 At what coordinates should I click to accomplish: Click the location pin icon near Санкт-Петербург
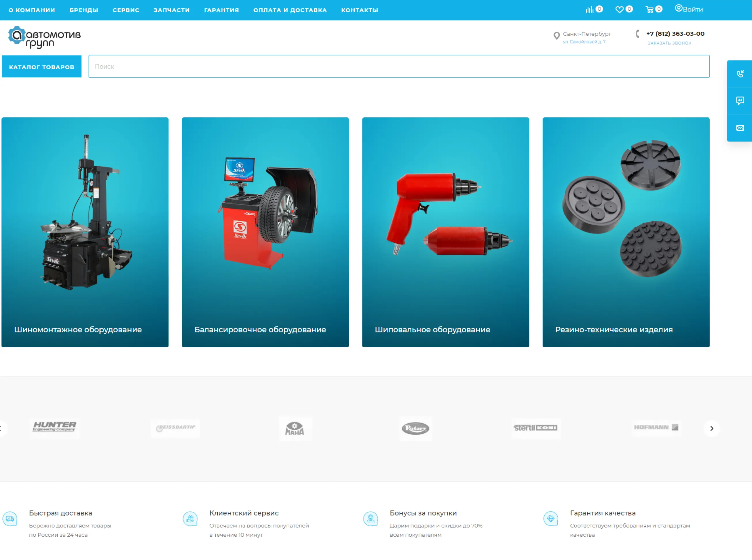(557, 36)
